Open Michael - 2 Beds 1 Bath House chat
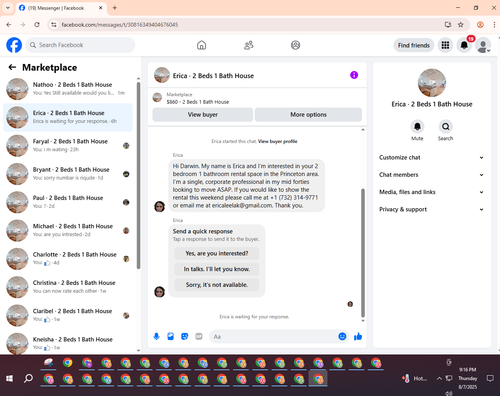The image size is (500, 396). 68,231
